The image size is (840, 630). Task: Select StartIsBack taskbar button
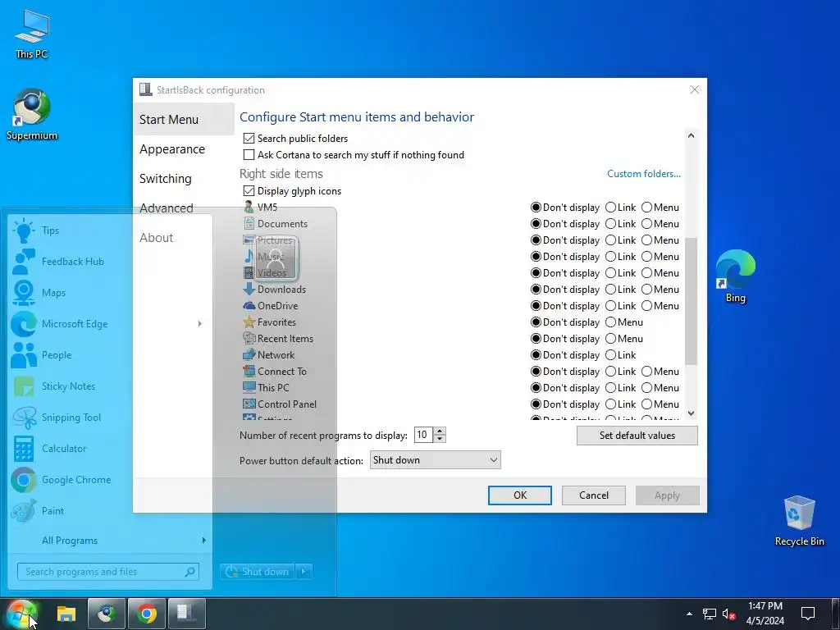tap(187, 614)
